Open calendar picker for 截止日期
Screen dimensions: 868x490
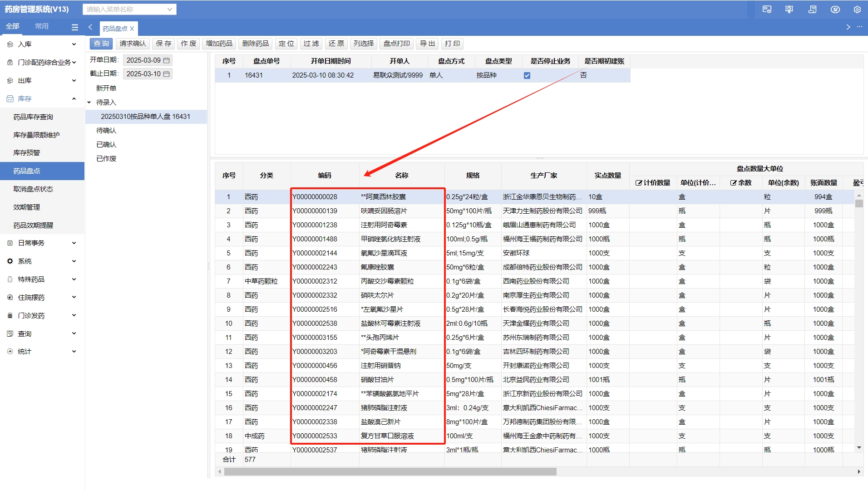[167, 74]
